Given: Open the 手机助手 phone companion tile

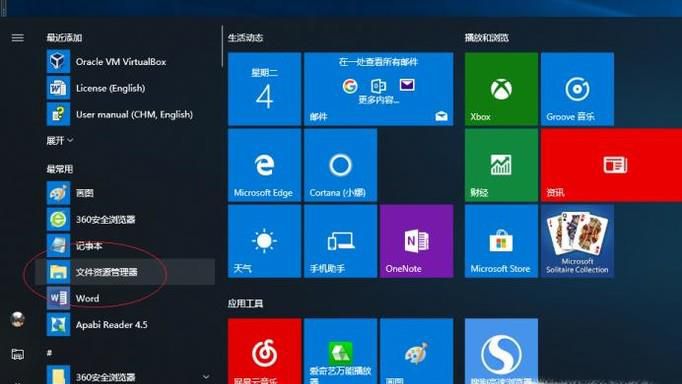Looking at the screenshot, I should pyautogui.click(x=341, y=241).
